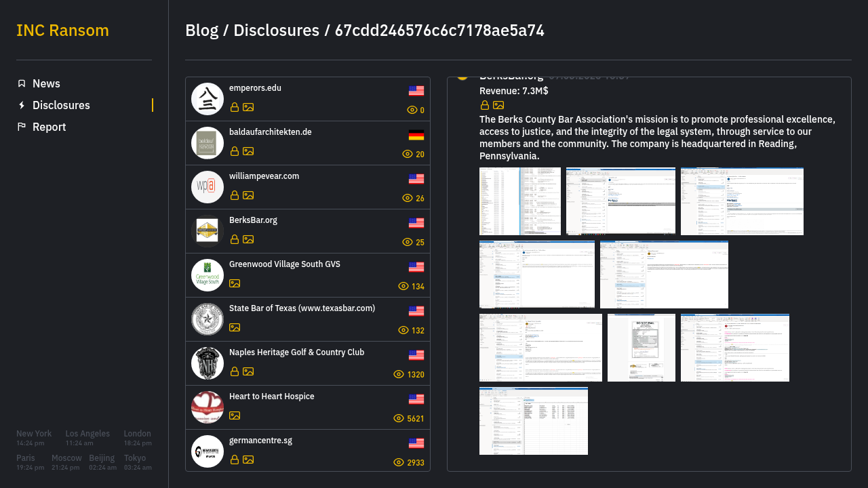868x488 pixels.
Task: Click the lock icon under emperors.edu
Action: (x=235, y=107)
